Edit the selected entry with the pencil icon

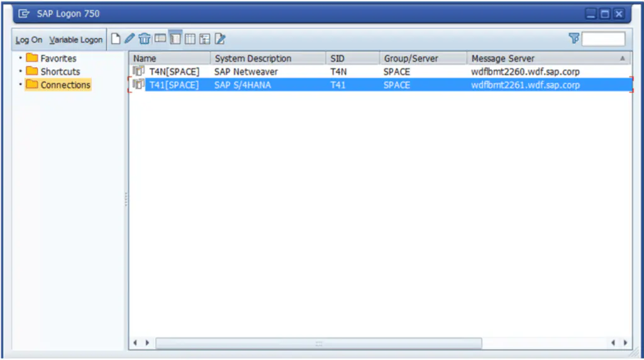click(130, 38)
